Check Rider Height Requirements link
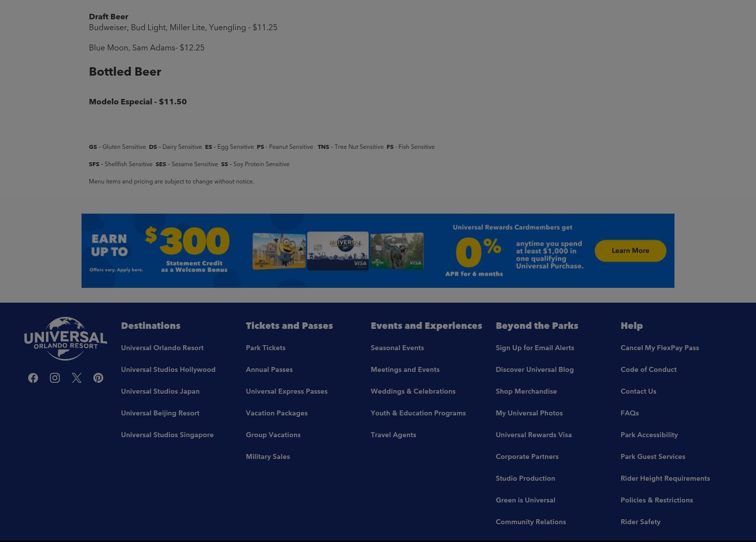The height and width of the screenshot is (542, 756). (x=665, y=479)
